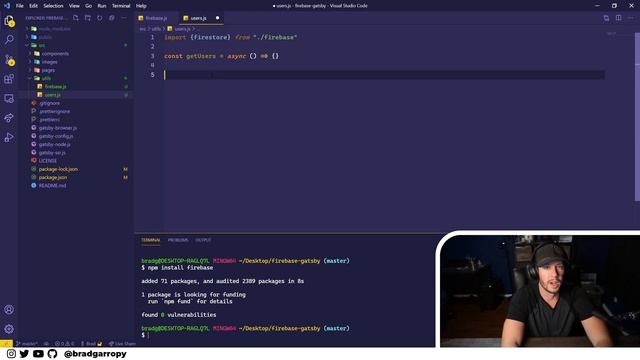
Task: Open the Selection menu
Action: point(53,6)
